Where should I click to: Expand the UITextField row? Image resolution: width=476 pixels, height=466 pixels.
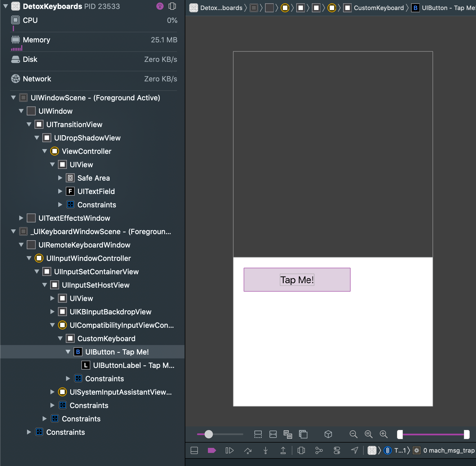coord(60,191)
